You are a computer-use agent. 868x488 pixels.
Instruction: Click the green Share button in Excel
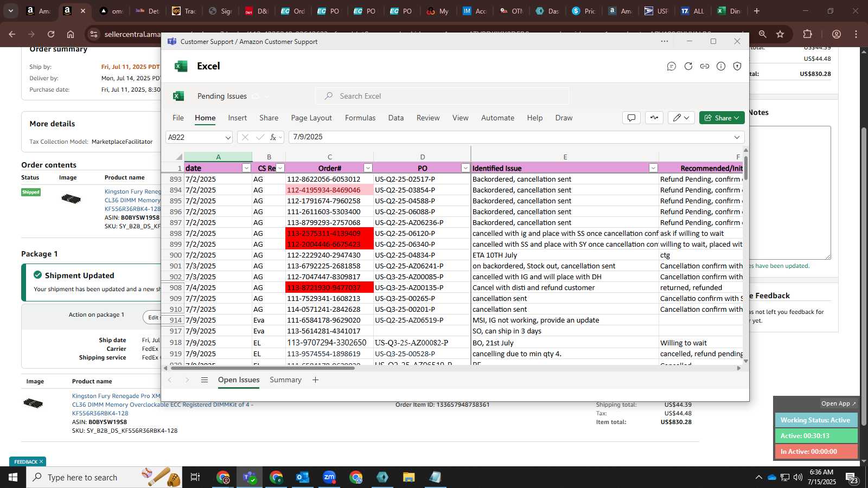722,118
